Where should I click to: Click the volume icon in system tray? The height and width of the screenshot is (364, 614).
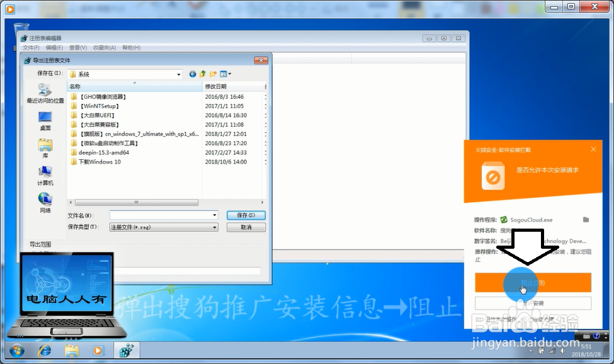563,351
